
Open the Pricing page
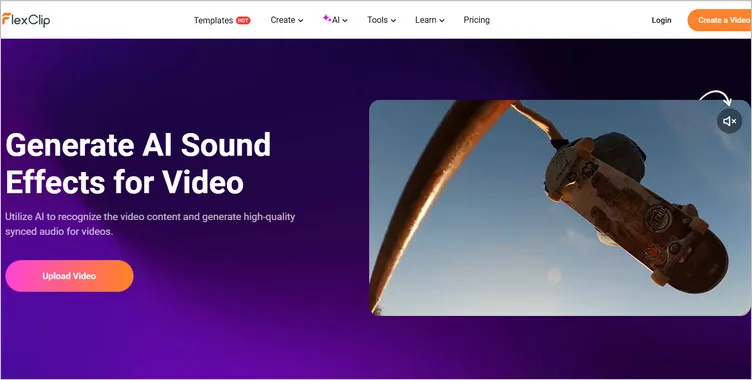coord(477,20)
